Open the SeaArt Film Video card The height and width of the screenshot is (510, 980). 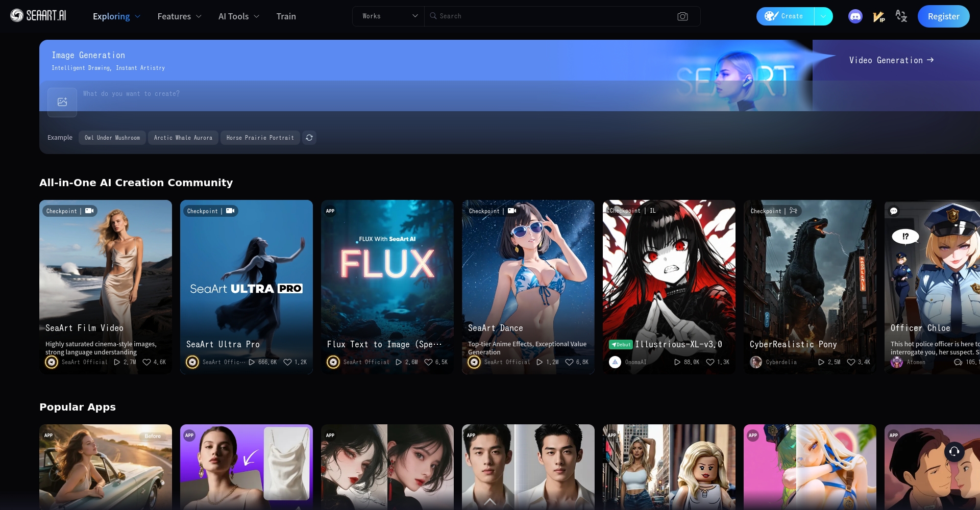tap(106, 287)
